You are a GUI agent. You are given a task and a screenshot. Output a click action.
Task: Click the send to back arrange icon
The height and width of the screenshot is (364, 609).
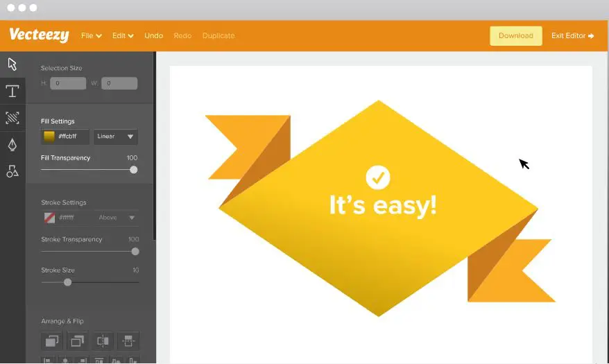[x=77, y=340]
